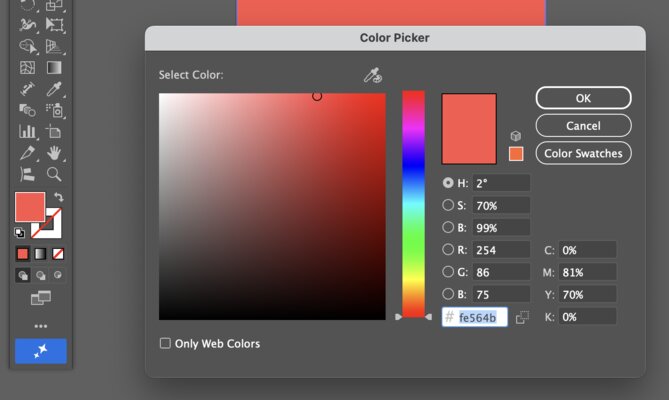Select the Hand tool
This screenshot has height=400, width=669.
[x=54, y=152]
